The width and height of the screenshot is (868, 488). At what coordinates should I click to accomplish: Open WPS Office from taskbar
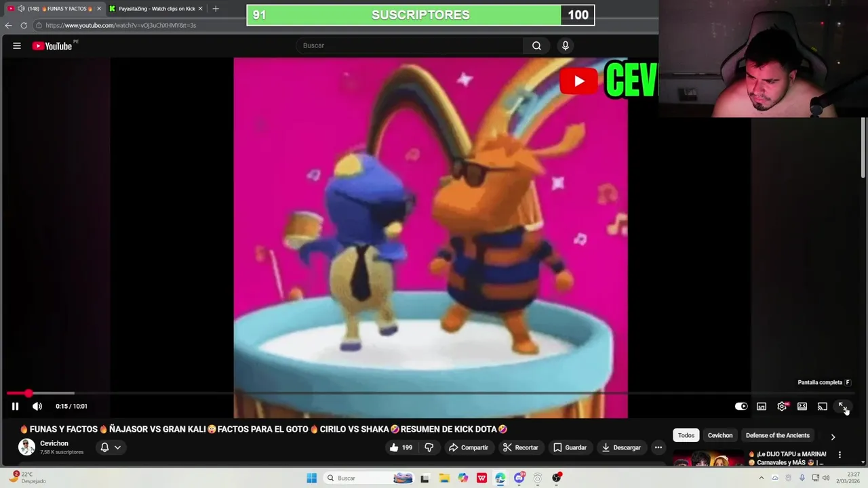coord(481,478)
